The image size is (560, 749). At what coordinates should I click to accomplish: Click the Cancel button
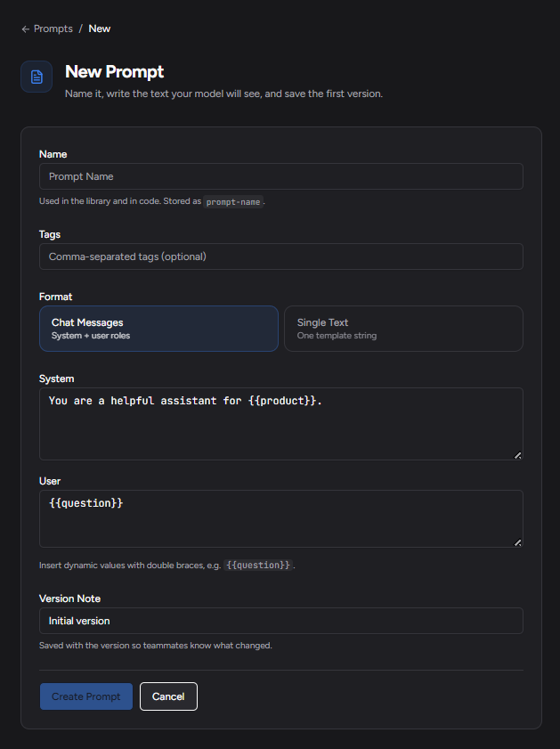click(168, 696)
